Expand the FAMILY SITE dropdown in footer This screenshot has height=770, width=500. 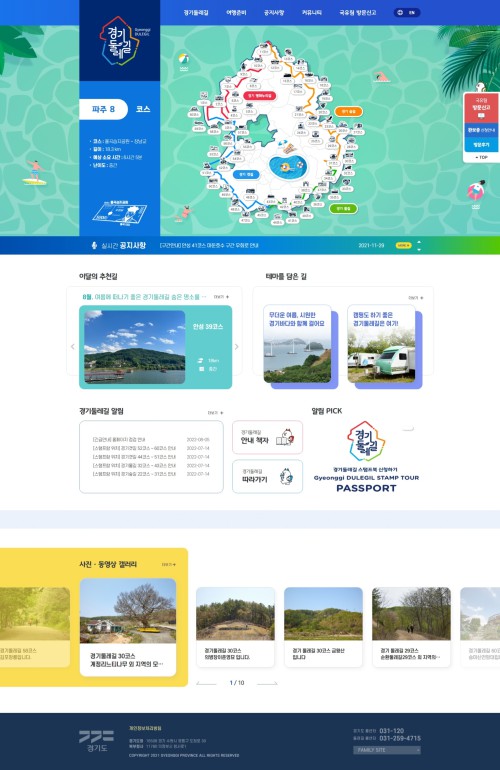387,750
